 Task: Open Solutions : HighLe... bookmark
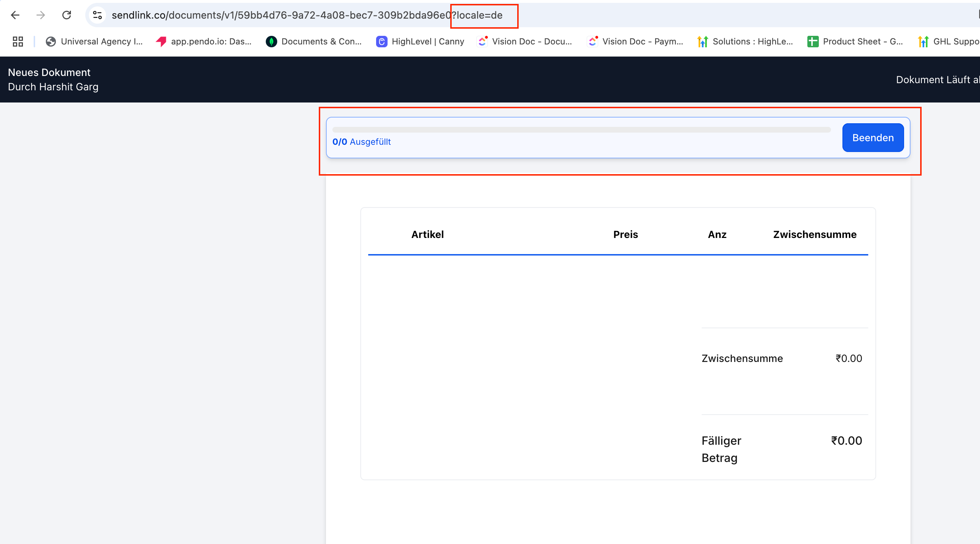point(745,42)
